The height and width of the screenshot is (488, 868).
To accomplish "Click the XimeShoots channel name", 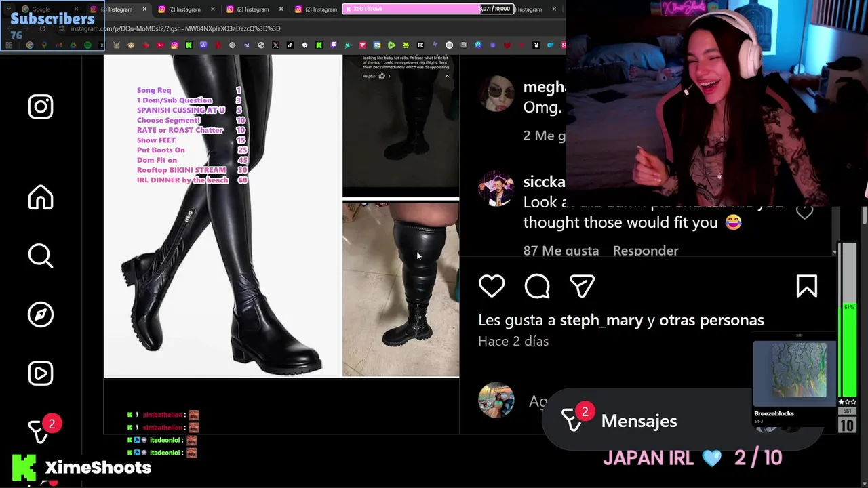I will [98, 467].
